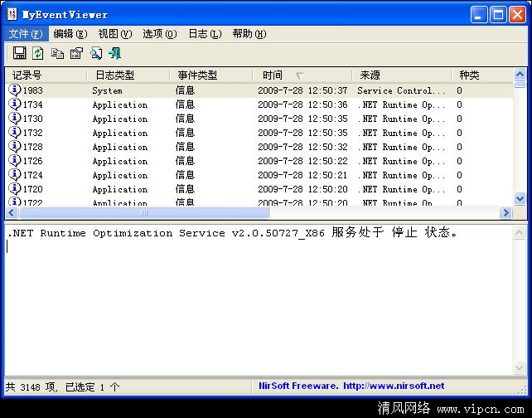
Task: Sort by the 记录号 column header
Action: click(x=46, y=75)
